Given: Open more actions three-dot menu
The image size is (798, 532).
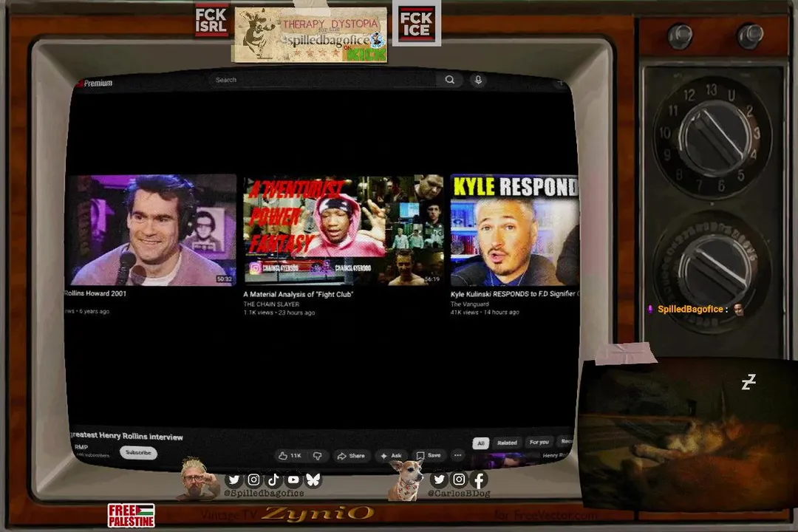Looking at the screenshot, I should click(457, 455).
